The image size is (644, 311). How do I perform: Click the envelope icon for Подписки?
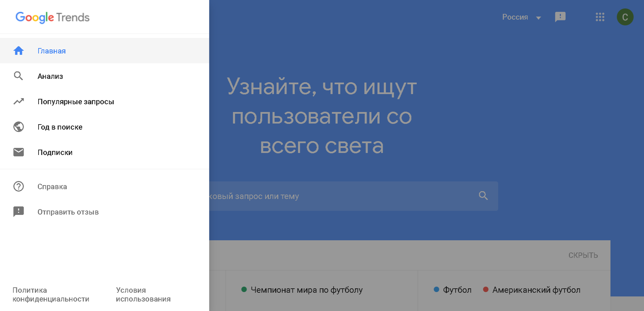coord(19,152)
